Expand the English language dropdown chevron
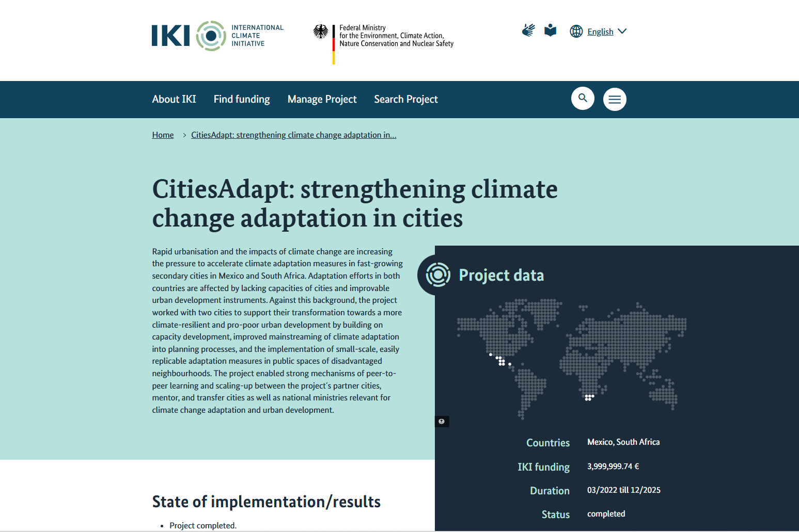This screenshot has width=799, height=532. [622, 31]
